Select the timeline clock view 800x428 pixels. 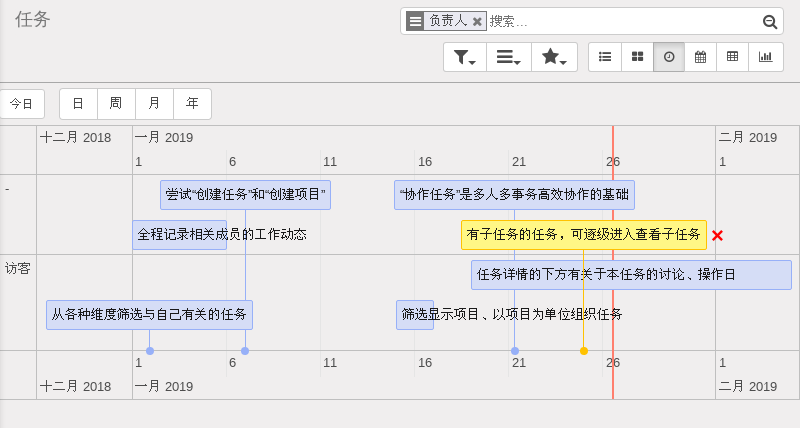click(x=669, y=57)
